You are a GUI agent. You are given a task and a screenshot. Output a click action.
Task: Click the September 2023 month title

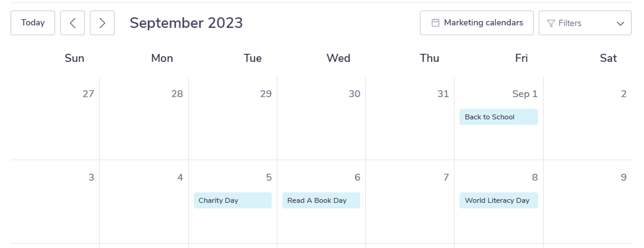[186, 23]
